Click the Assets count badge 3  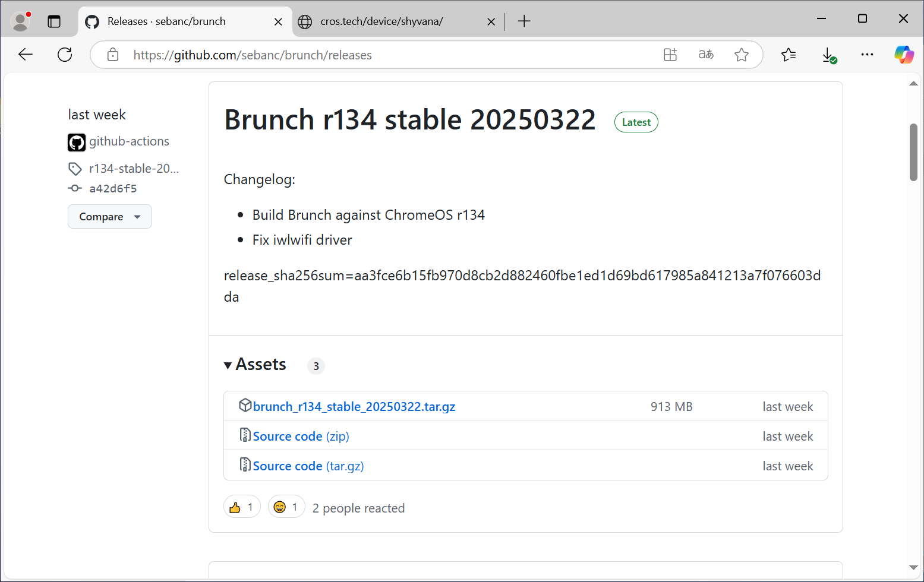tap(316, 366)
